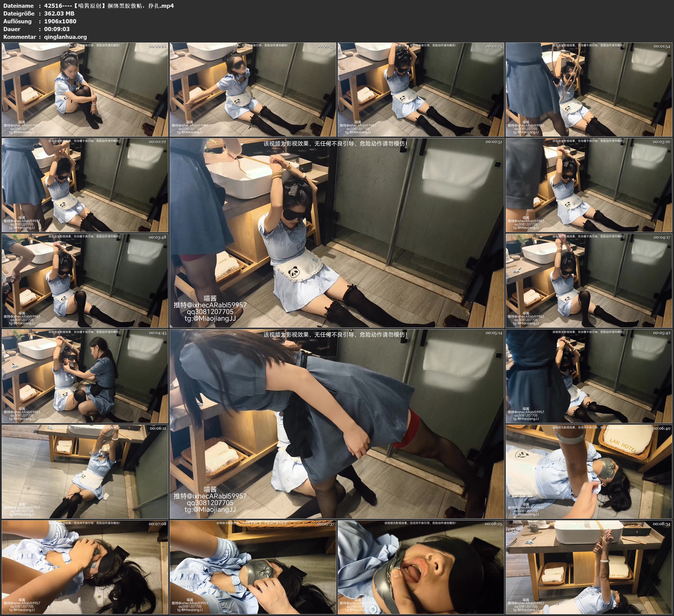Click the 00:04:17 thumbnail
This screenshot has height=616, width=674.
[x=589, y=280]
